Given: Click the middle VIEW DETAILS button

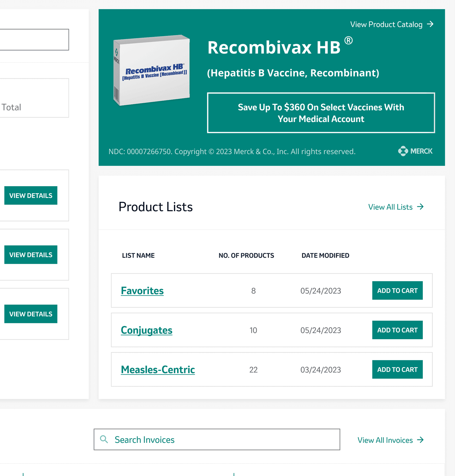Looking at the screenshot, I should [31, 255].
